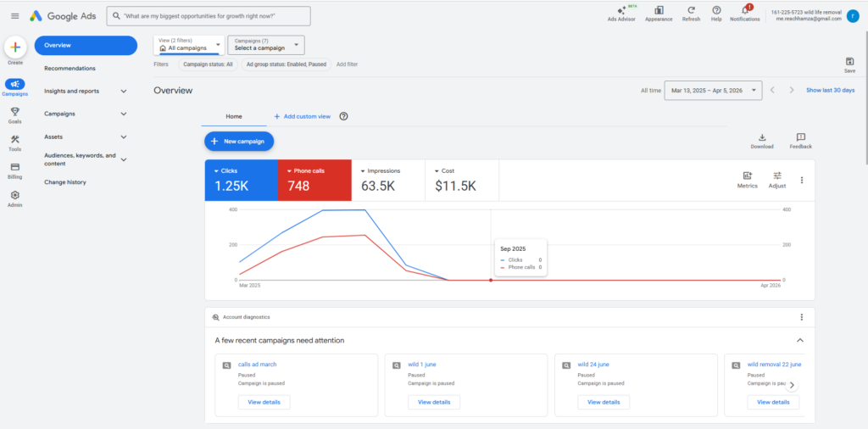View details for wild 1 june
The width and height of the screenshot is (868, 429).
tap(434, 402)
